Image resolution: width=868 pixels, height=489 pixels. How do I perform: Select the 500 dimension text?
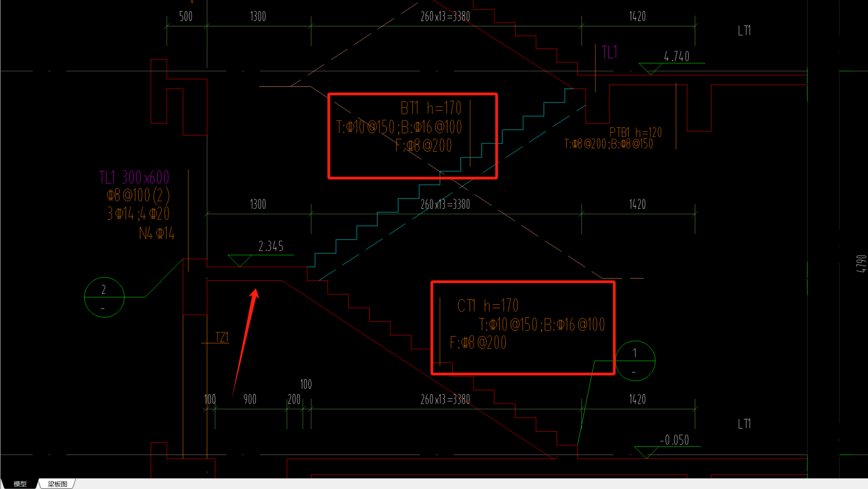186,16
